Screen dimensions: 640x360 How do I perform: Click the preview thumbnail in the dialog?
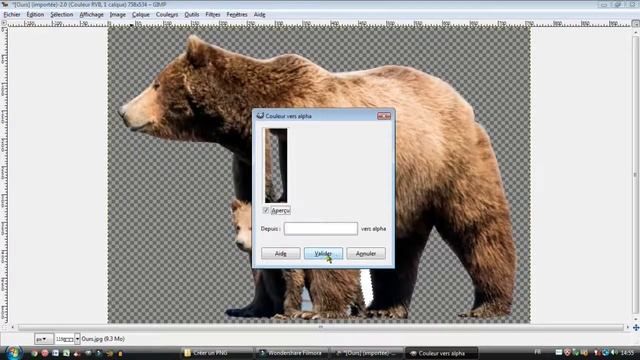pos(276,165)
